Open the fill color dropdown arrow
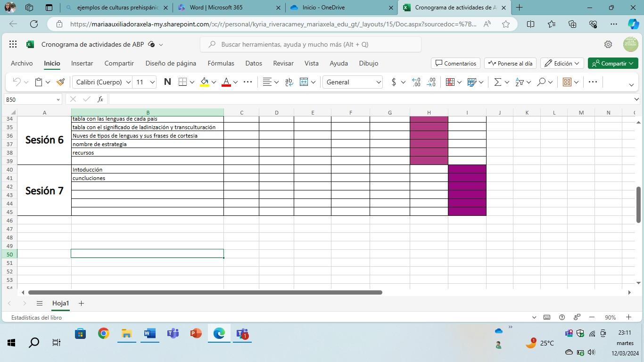 click(x=214, y=82)
